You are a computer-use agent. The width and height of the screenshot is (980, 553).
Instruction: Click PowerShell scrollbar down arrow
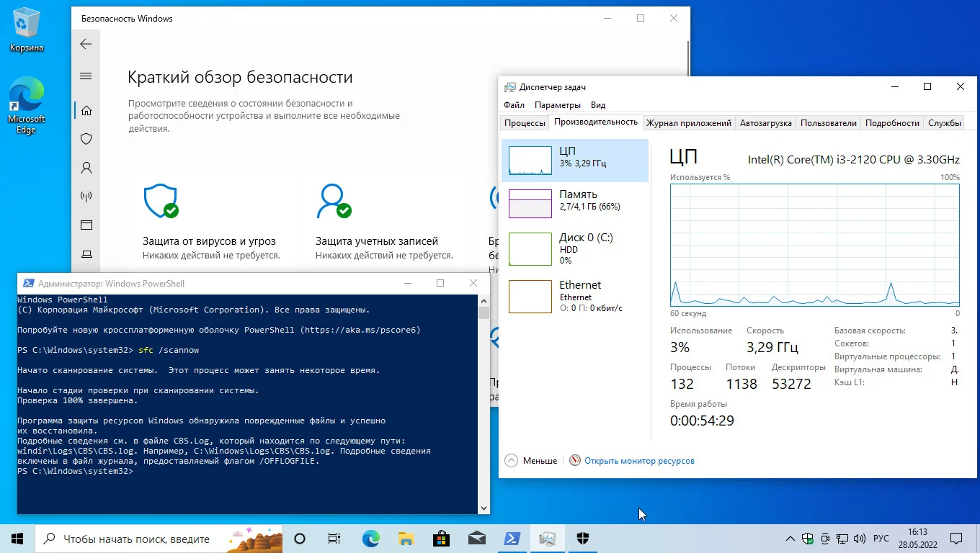click(484, 508)
